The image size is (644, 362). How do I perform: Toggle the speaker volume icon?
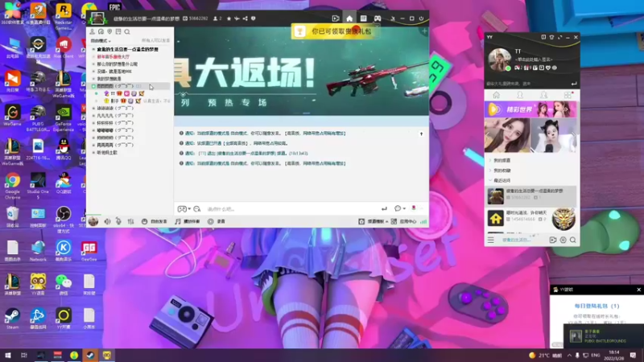pyautogui.click(x=107, y=222)
